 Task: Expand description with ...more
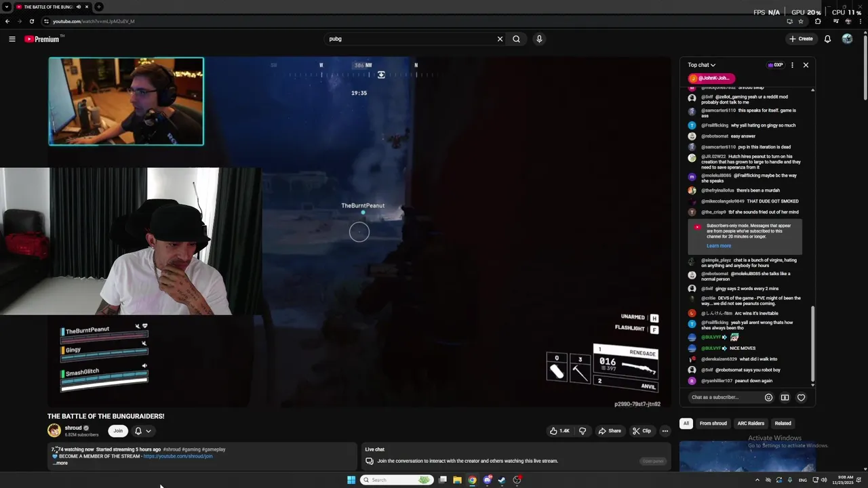click(x=60, y=463)
